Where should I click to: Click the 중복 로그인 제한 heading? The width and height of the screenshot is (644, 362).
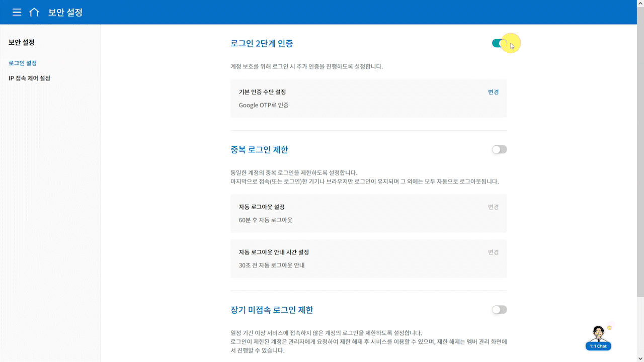pos(259,150)
